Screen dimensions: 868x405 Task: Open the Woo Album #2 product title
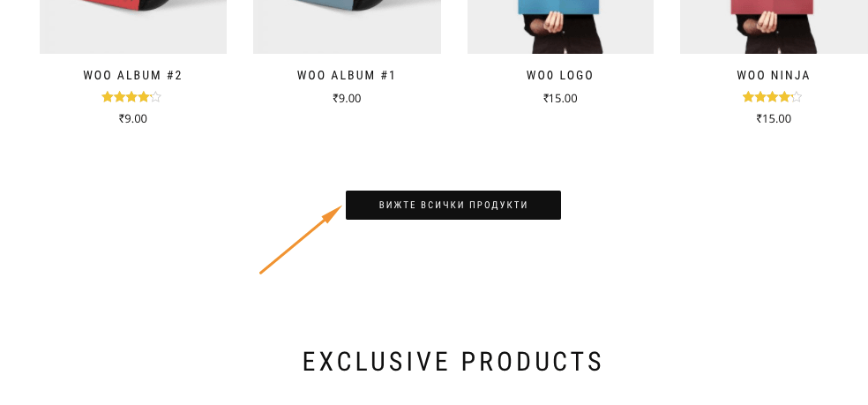pyautogui.click(x=133, y=75)
